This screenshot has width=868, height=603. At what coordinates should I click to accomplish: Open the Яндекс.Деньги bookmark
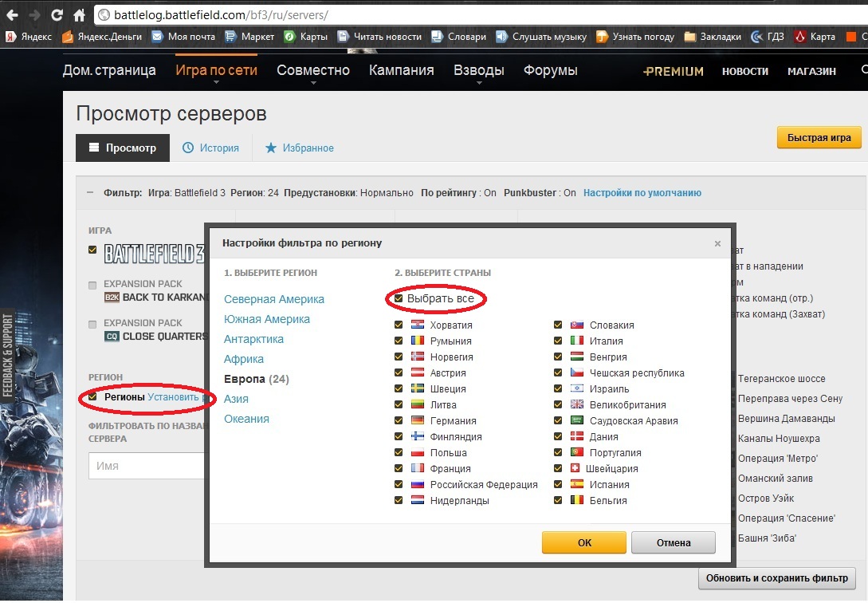tap(102, 37)
